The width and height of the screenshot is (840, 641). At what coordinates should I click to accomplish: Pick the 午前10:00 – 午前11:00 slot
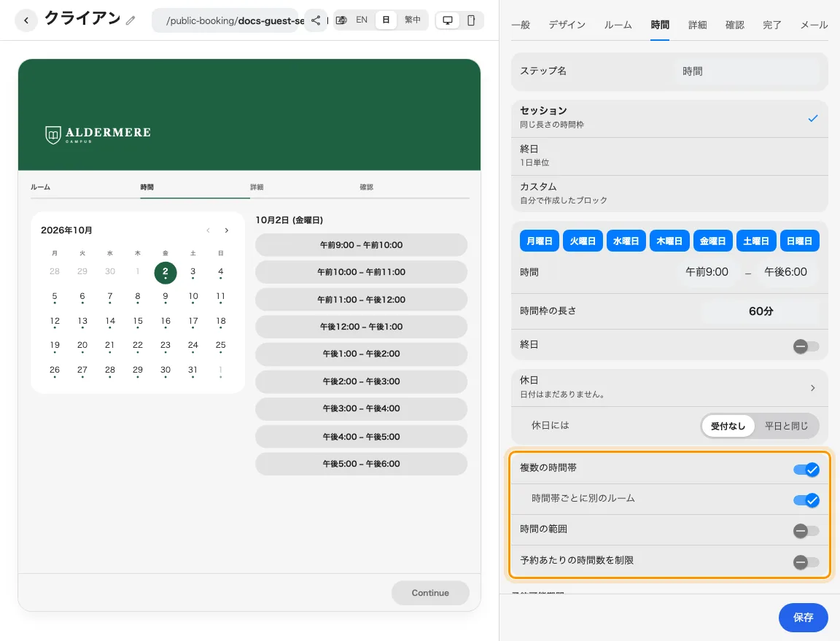[361, 272]
